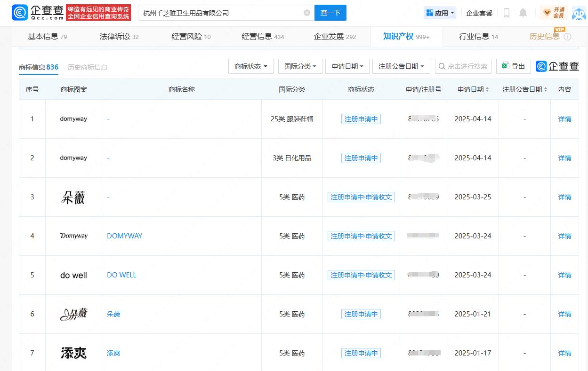Switch to the 经营信息 tab

263,37
